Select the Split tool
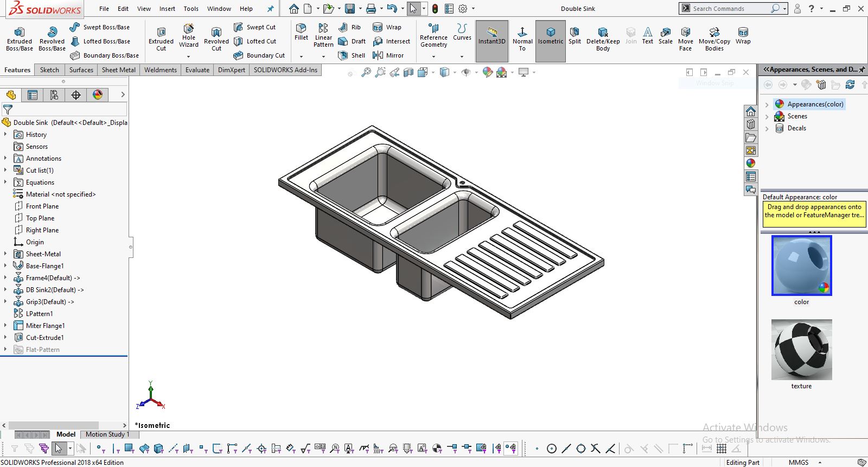 (x=575, y=35)
